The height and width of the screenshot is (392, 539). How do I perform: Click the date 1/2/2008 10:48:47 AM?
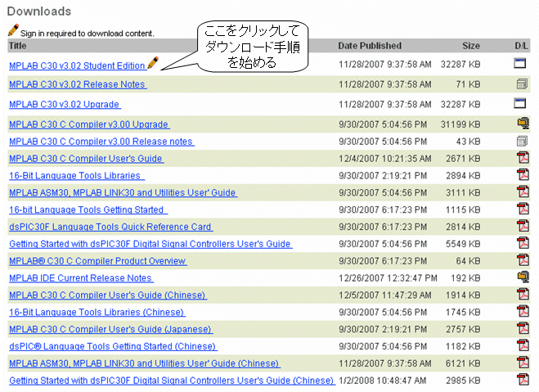(x=382, y=381)
